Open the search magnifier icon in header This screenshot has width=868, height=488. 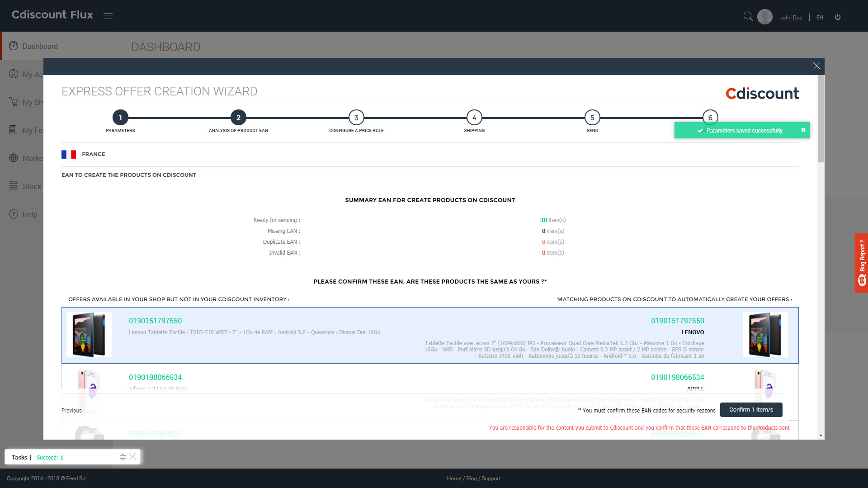pyautogui.click(x=748, y=17)
